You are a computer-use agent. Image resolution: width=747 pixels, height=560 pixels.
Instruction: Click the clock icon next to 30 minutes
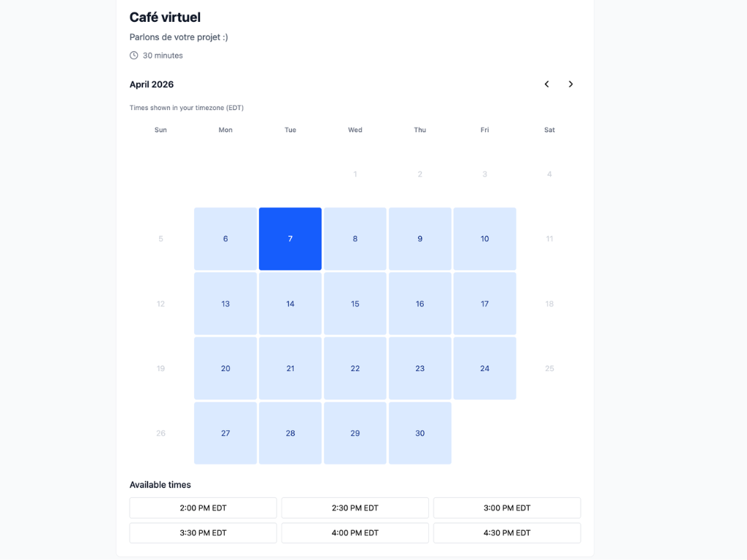[x=133, y=55]
